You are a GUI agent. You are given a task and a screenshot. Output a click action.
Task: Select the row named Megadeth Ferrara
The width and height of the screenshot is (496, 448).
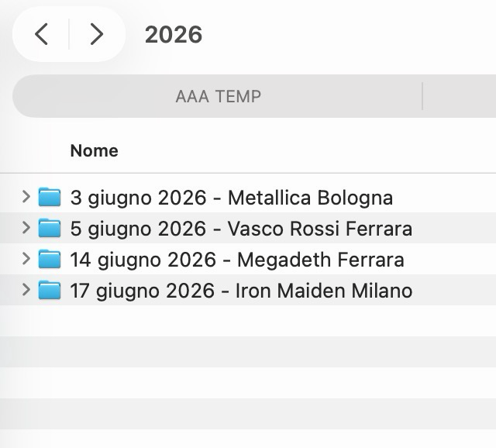(236, 260)
